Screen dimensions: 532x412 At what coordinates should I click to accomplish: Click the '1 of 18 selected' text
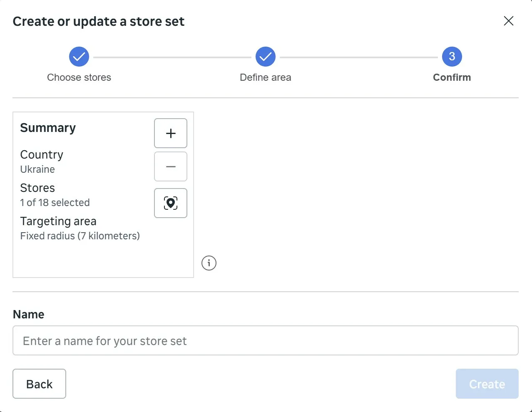pos(55,203)
